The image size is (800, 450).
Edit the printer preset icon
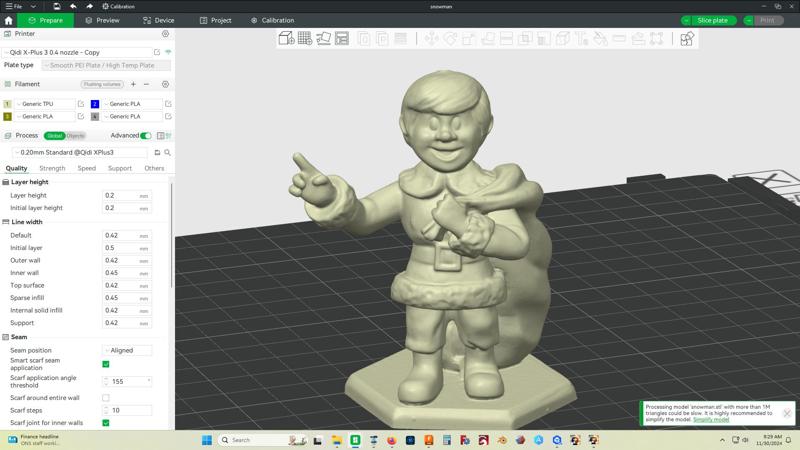[x=157, y=52]
